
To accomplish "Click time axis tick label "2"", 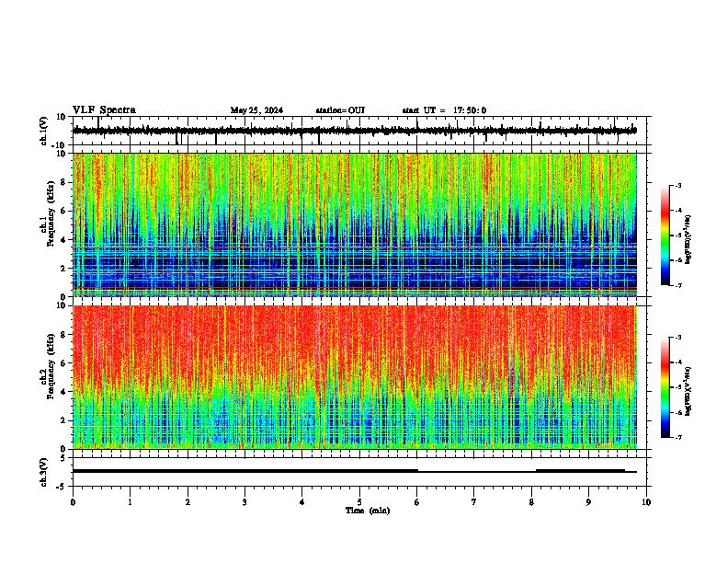I will 188,502.
